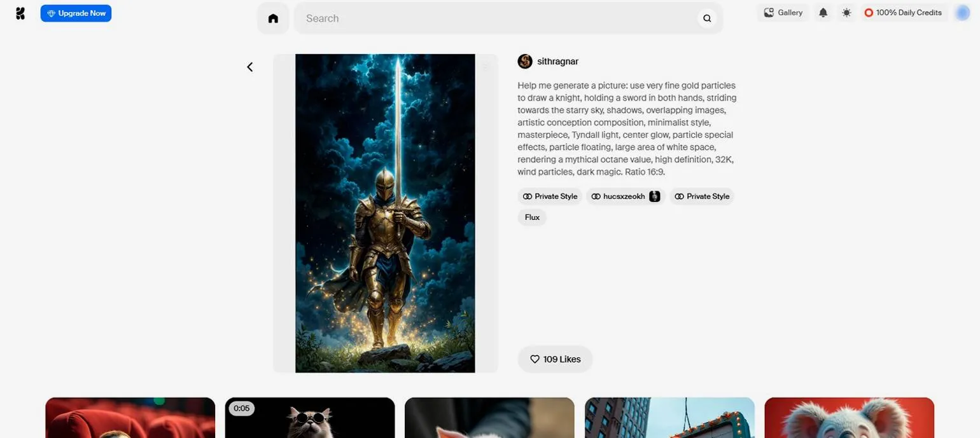Go back using the left chevron arrow
This screenshot has width=980, height=438.
point(250,67)
